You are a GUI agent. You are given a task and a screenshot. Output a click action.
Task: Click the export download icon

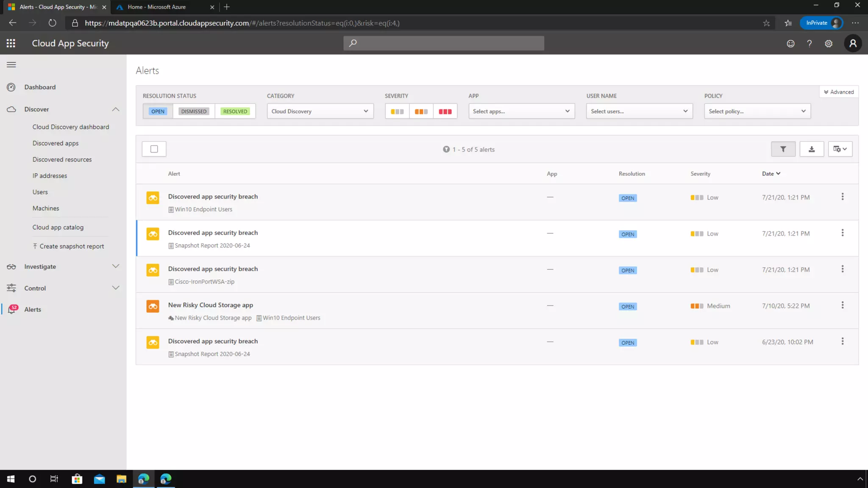tap(811, 149)
